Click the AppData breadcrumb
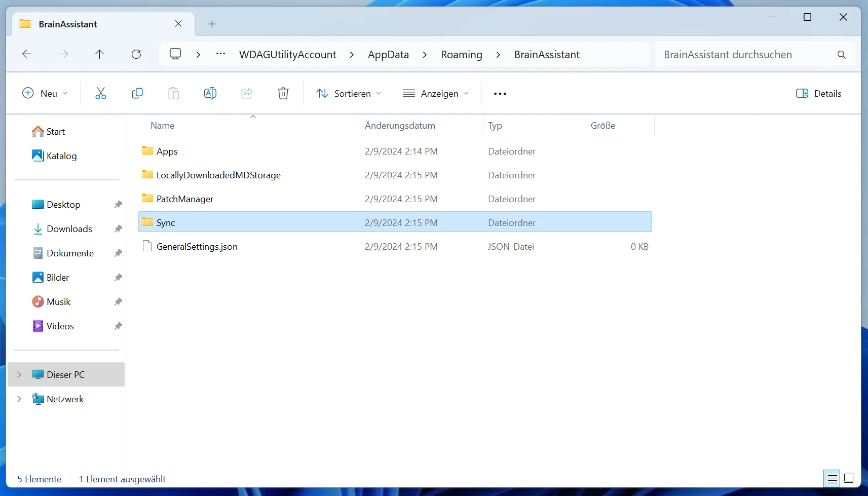Image resolution: width=868 pixels, height=496 pixels. pyautogui.click(x=388, y=55)
